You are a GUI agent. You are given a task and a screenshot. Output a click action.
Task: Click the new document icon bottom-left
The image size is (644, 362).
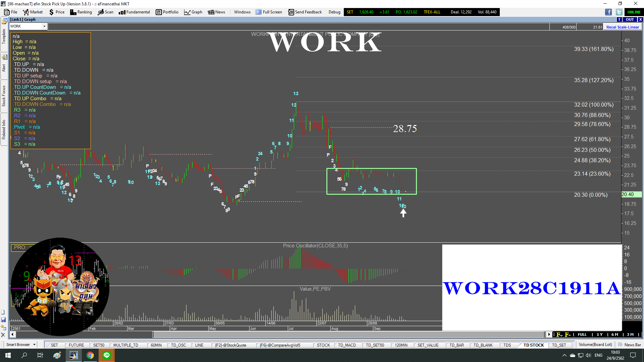(3, 312)
